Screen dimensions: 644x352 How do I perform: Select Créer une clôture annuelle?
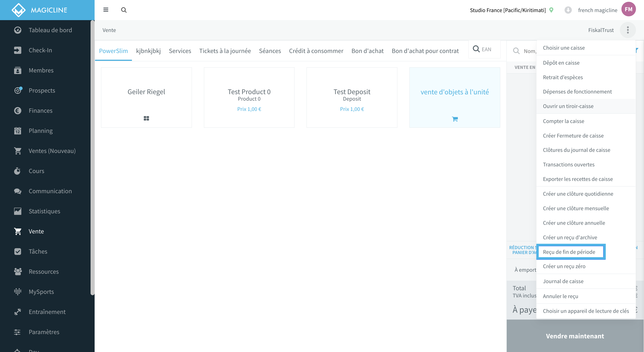586,223
